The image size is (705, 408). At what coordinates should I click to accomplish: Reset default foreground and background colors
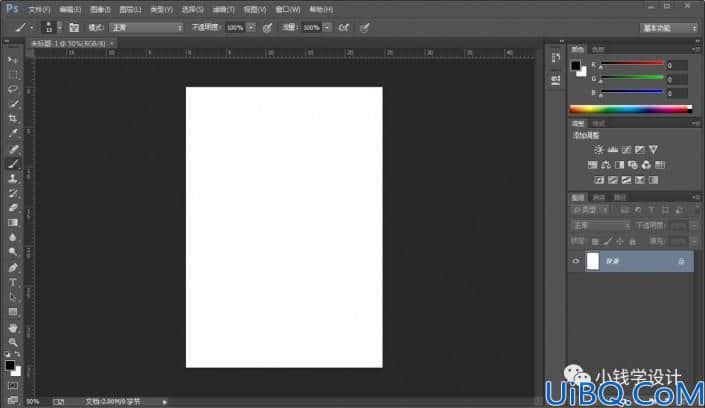(7, 354)
